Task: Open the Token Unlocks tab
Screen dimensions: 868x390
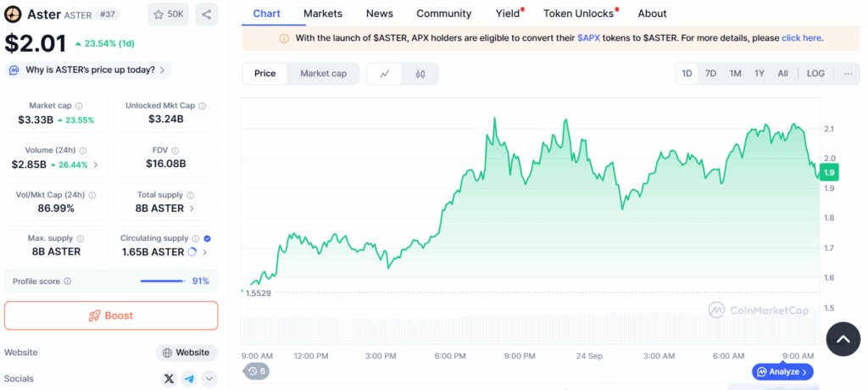Action: (x=578, y=14)
